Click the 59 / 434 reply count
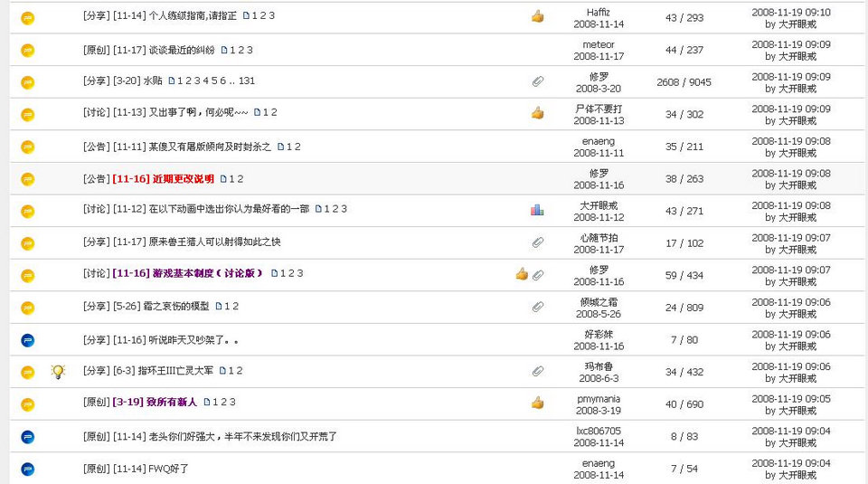Viewport: 868px width, 484px height. point(684,275)
